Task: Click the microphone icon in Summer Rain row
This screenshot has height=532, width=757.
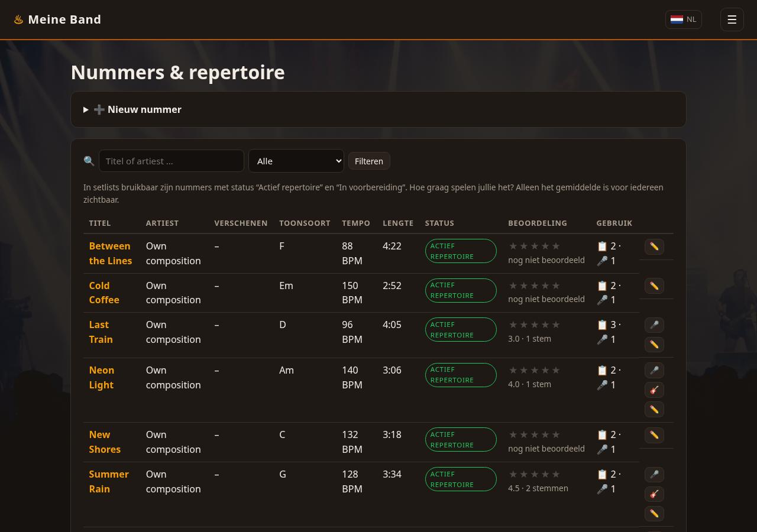Action: [x=654, y=475]
